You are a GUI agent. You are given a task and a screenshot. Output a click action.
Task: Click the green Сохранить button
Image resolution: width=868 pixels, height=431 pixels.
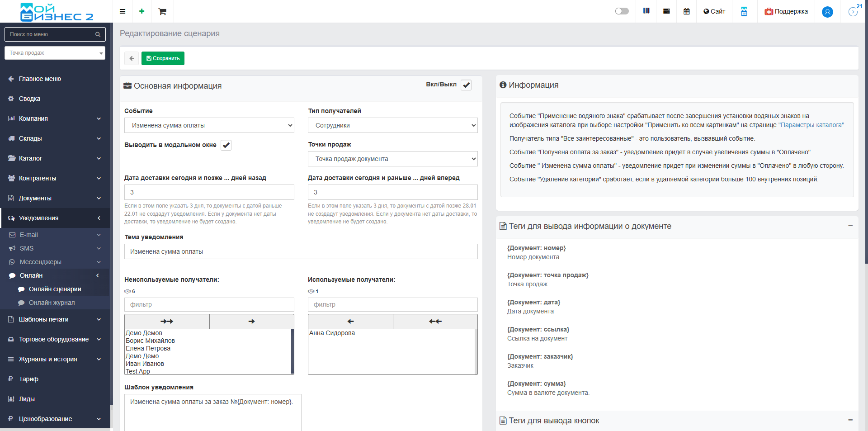tap(163, 58)
